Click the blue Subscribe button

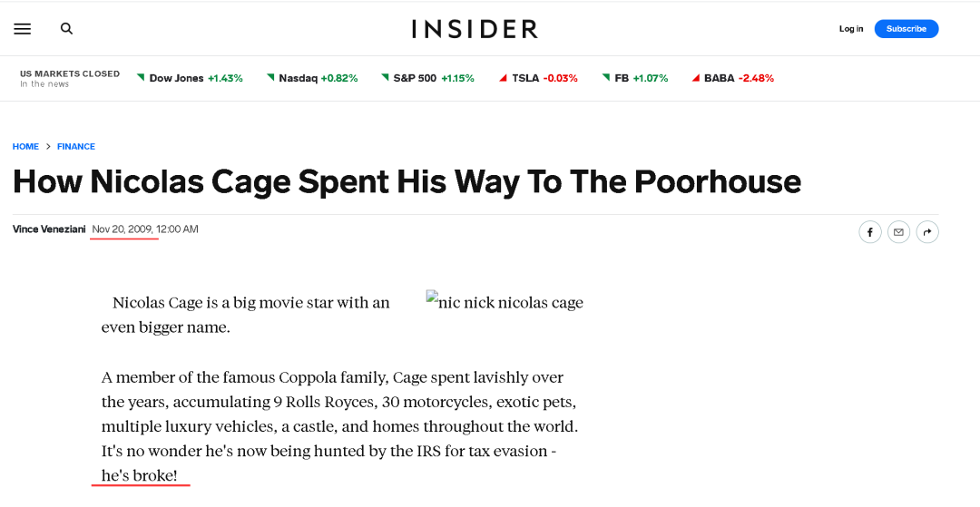click(906, 29)
